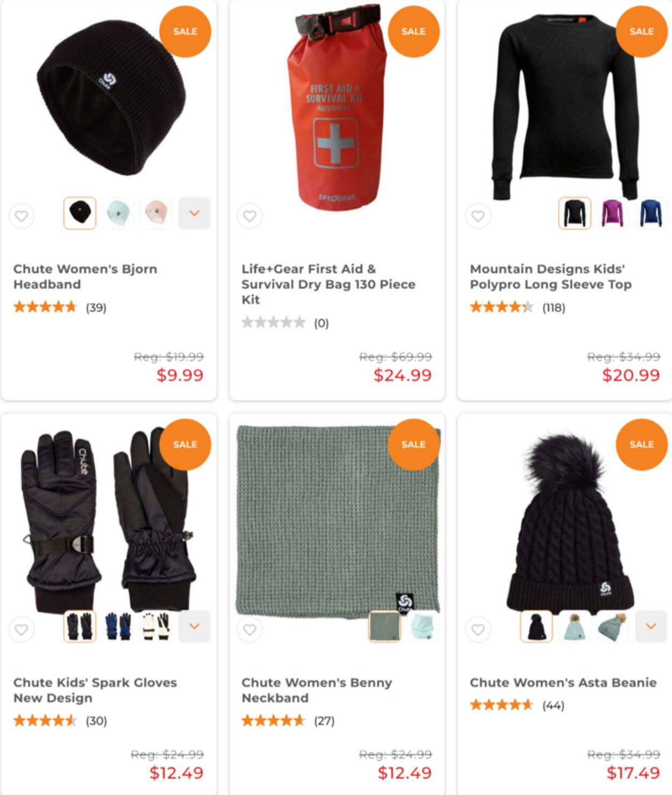Viewport: 672px width, 795px height.
Task: View Asta Beanie's 44 reviews rating
Action: click(517, 705)
